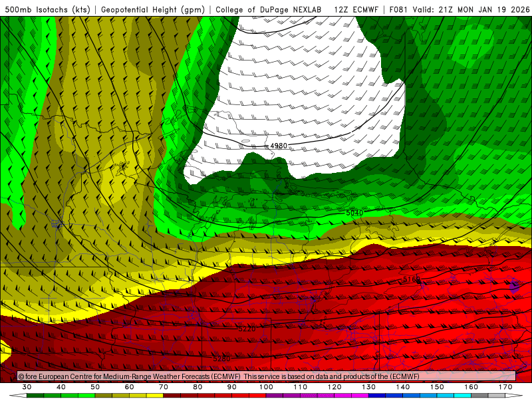This screenshot has width=532, height=399.
Task: Click the 150 knot legend number
Action: pyautogui.click(x=437, y=387)
